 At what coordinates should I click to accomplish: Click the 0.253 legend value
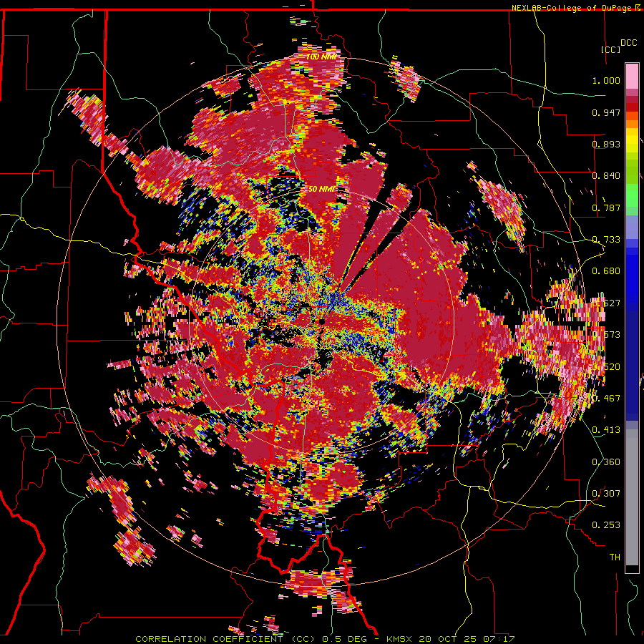[606, 525]
